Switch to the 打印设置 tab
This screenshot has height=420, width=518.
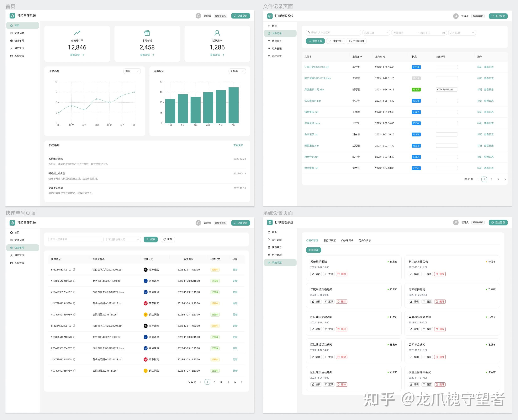pyautogui.click(x=329, y=240)
